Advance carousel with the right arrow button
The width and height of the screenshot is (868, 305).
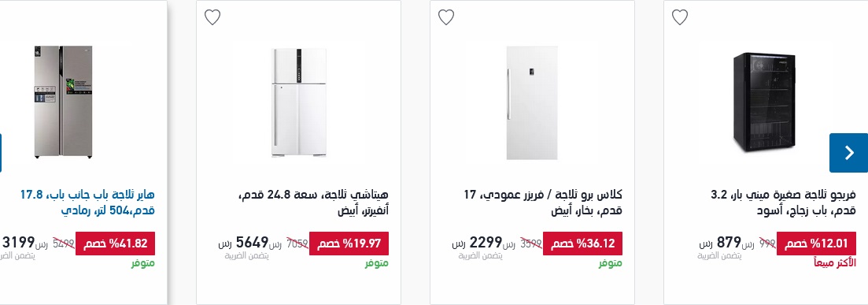click(848, 153)
